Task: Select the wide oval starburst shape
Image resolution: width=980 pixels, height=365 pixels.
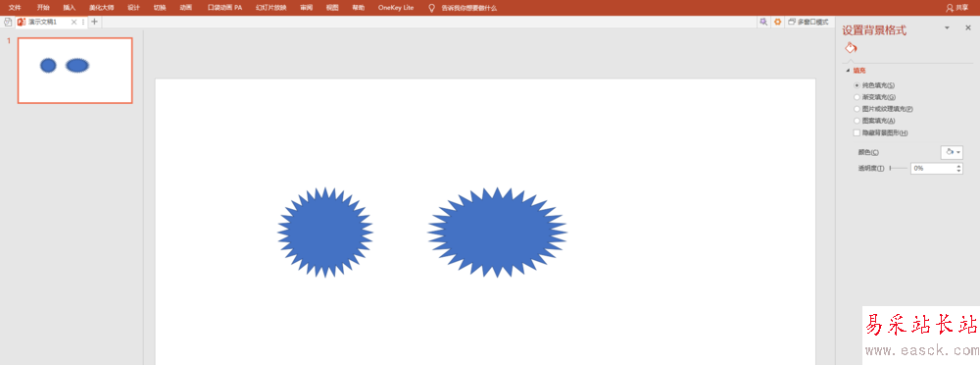Action: [x=498, y=233]
